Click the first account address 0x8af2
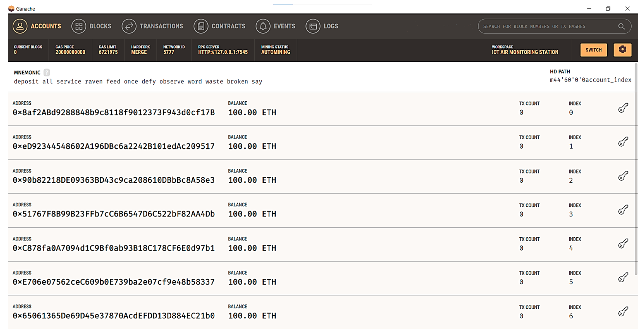 pos(114,113)
